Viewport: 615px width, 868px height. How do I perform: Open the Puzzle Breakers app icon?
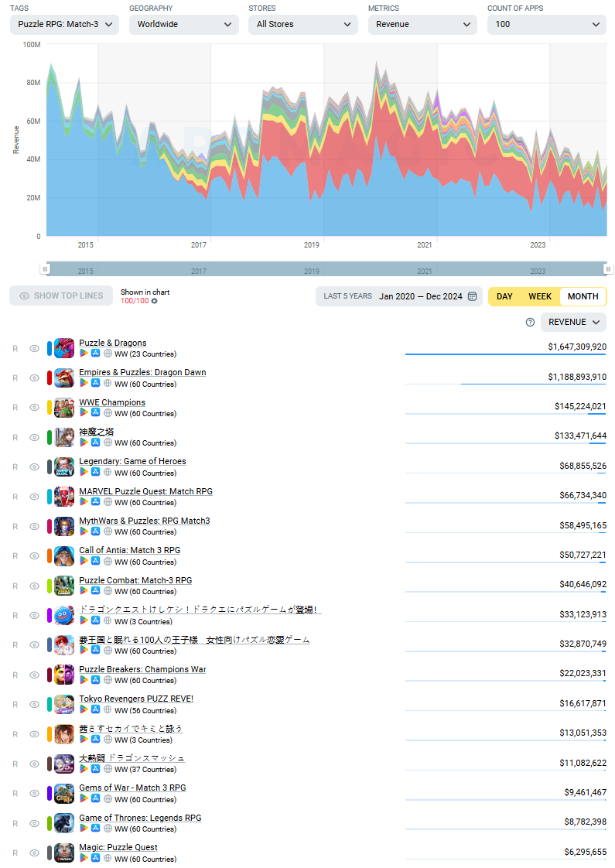coord(63,675)
